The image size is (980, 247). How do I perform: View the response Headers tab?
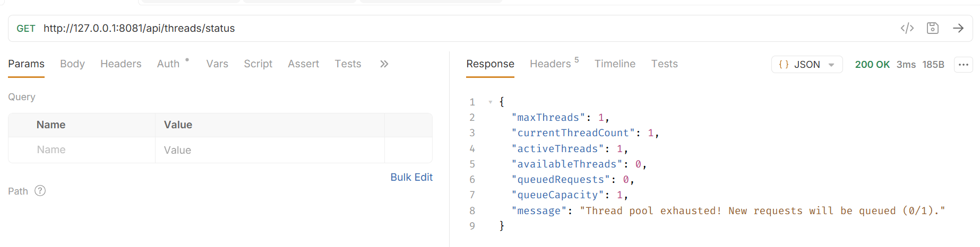click(x=550, y=64)
